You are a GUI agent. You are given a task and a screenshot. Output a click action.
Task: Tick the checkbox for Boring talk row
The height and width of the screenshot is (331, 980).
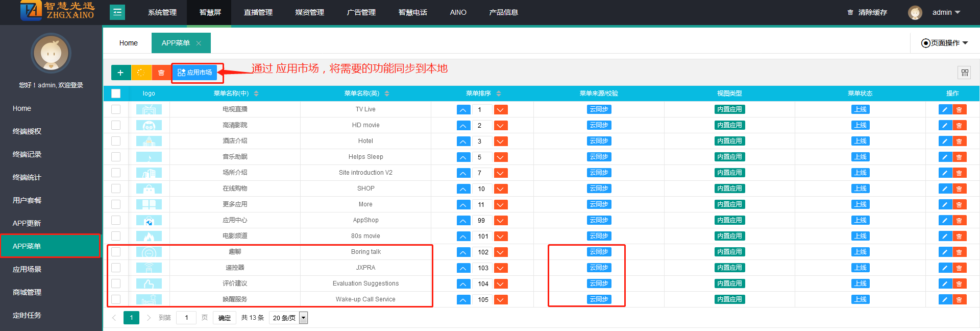tap(116, 252)
